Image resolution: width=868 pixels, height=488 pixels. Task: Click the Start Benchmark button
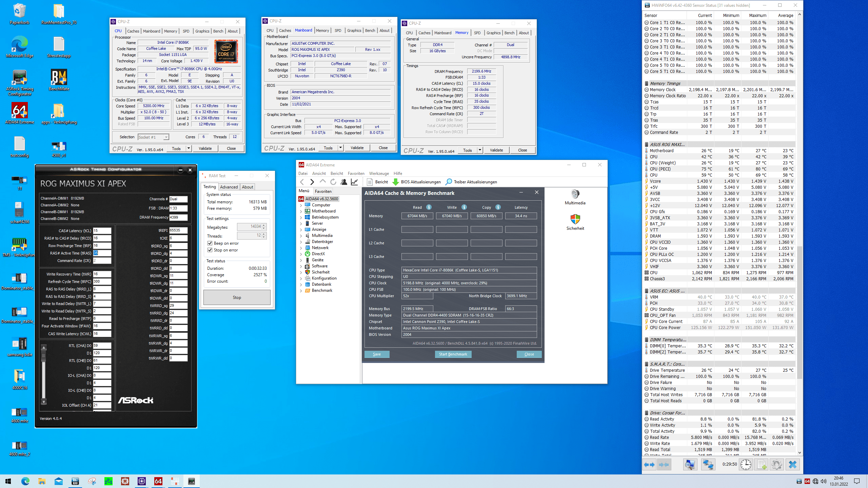coord(453,354)
